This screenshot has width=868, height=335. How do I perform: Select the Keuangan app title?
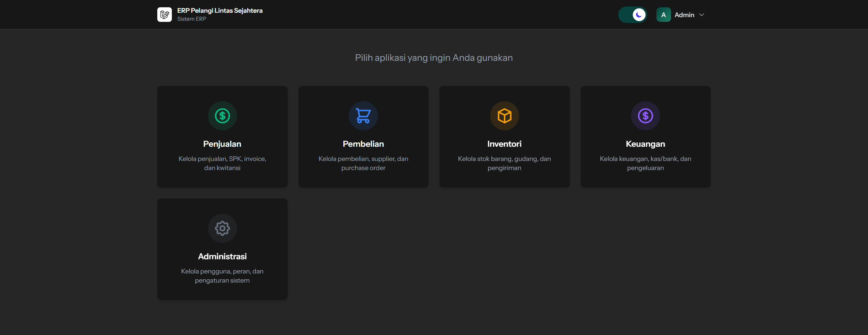point(645,144)
